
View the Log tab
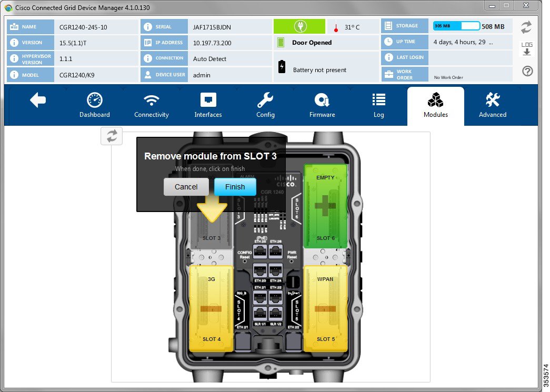point(379,105)
